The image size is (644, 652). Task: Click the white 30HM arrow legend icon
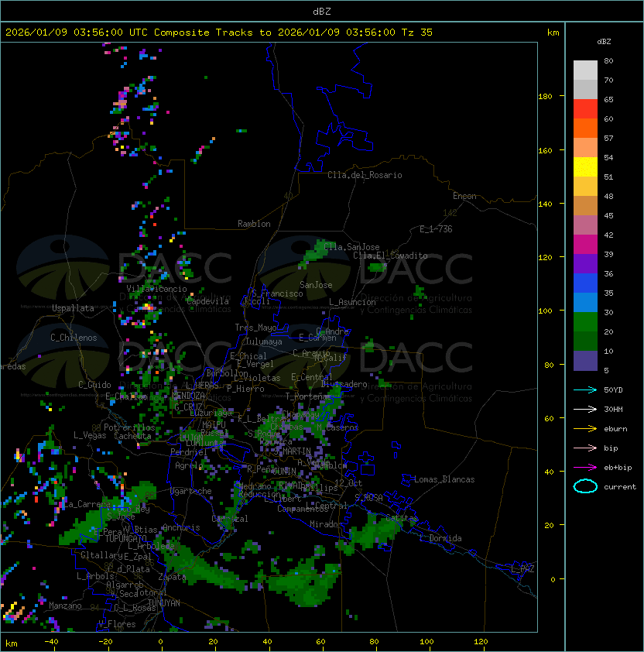pyautogui.click(x=585, y=409)
